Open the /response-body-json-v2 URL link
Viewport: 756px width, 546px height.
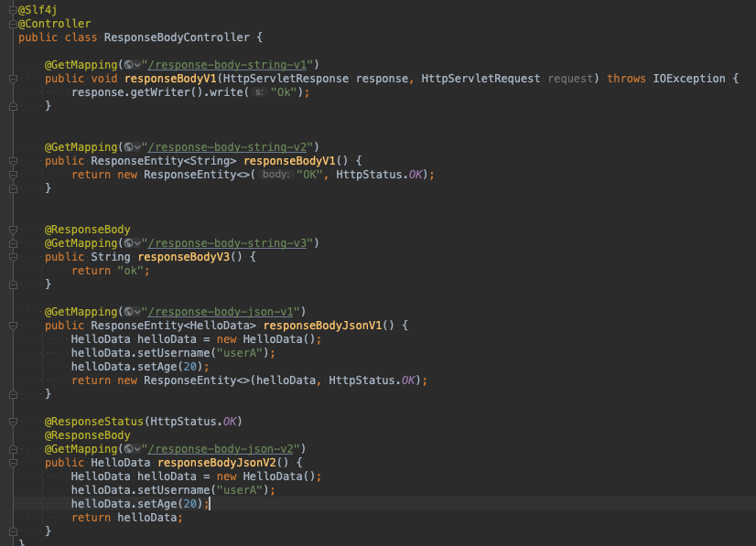tap(221, 449)
